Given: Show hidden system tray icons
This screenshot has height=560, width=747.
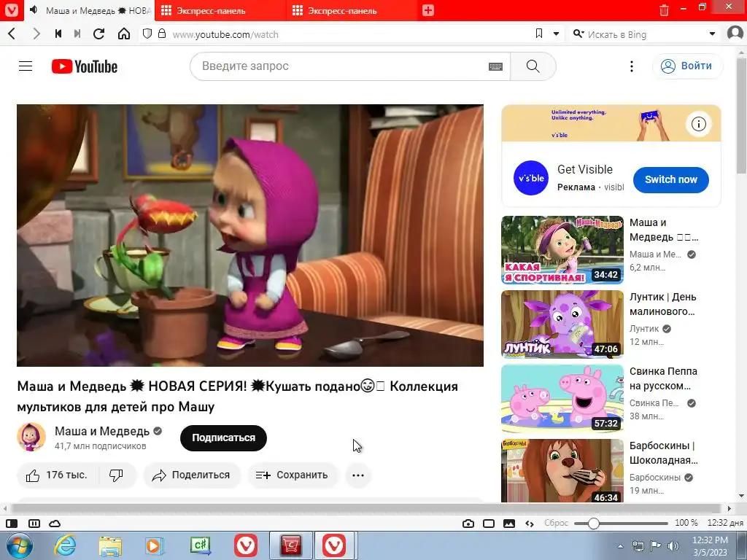Looking at the screenshot, I should point(620,546).
